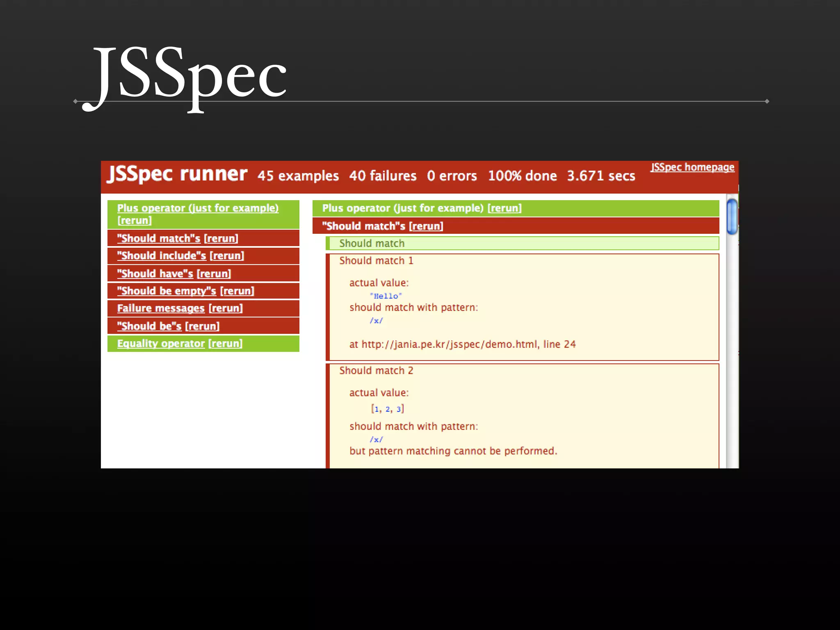Image resolution: width=840 pixels, height=630 pixels.
Task: Open the JSSpec homepage link
Action: click(x=692, y=167)
